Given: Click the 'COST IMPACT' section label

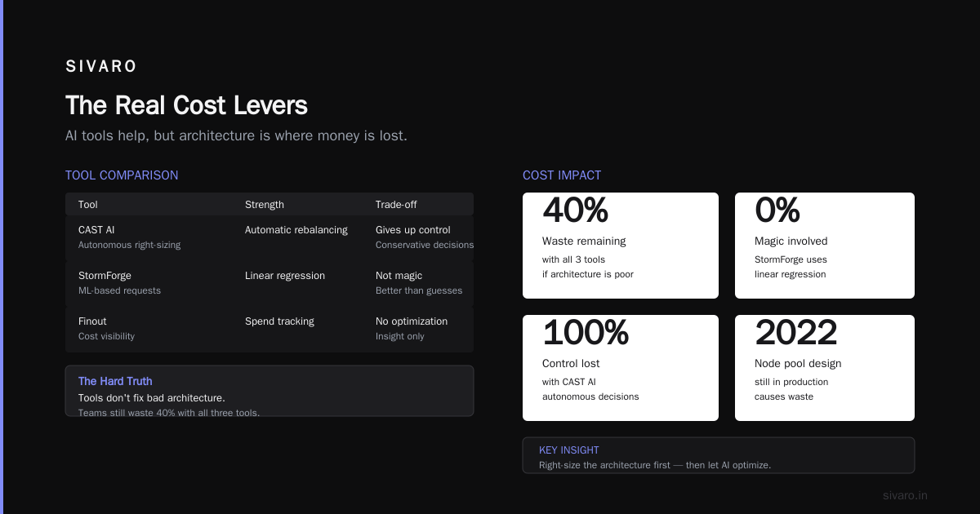Looking at the screenshot, I should pyautogui.click(x=562, y=175).
